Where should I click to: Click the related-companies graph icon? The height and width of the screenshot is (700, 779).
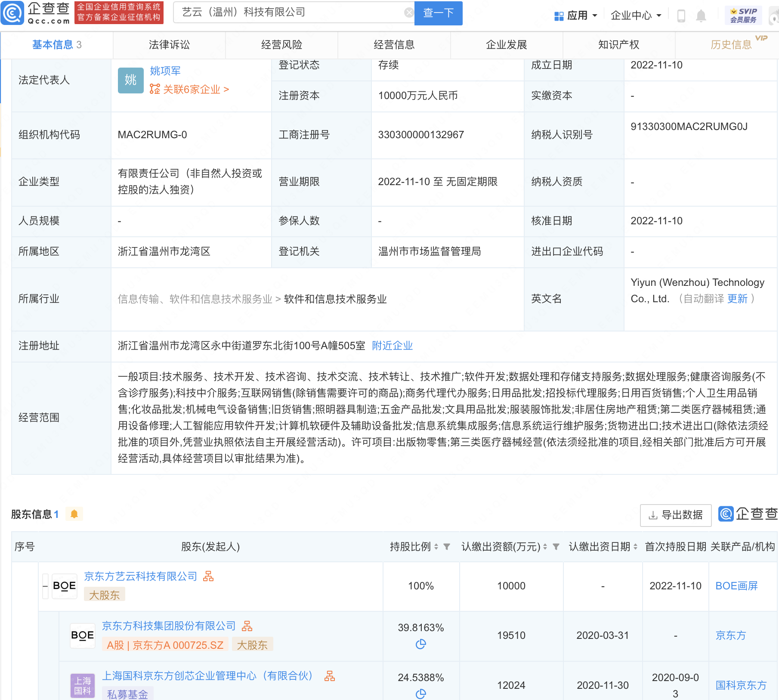coord(155,89)
